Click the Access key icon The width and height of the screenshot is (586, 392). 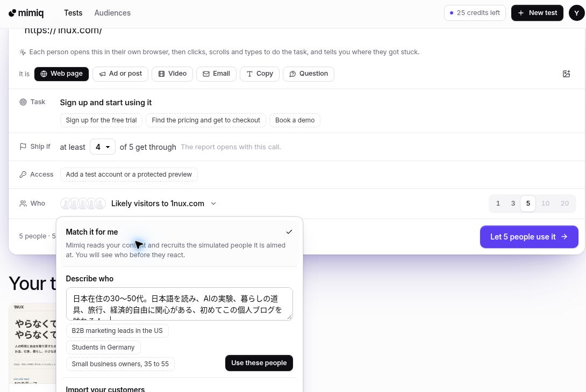23,175
